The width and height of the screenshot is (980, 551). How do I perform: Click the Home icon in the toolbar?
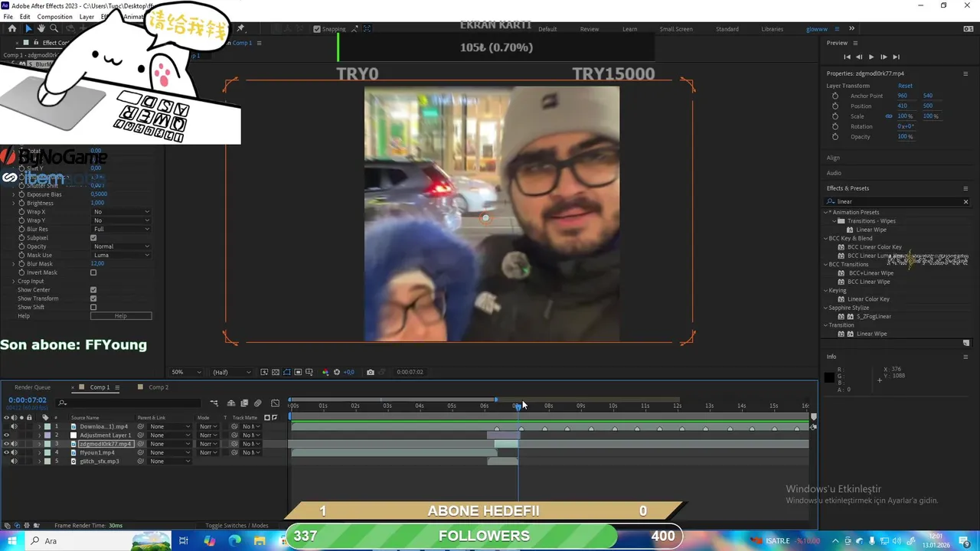12,28
